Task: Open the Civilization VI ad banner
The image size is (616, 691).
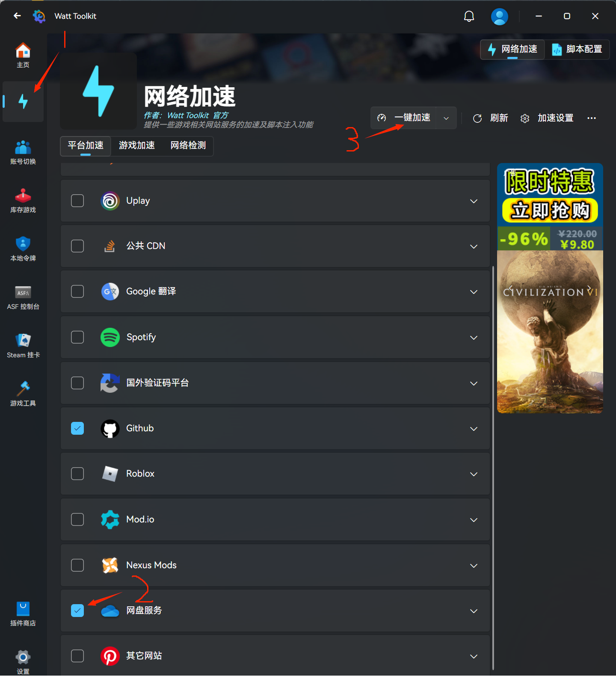Action: [x=550, y=288]
